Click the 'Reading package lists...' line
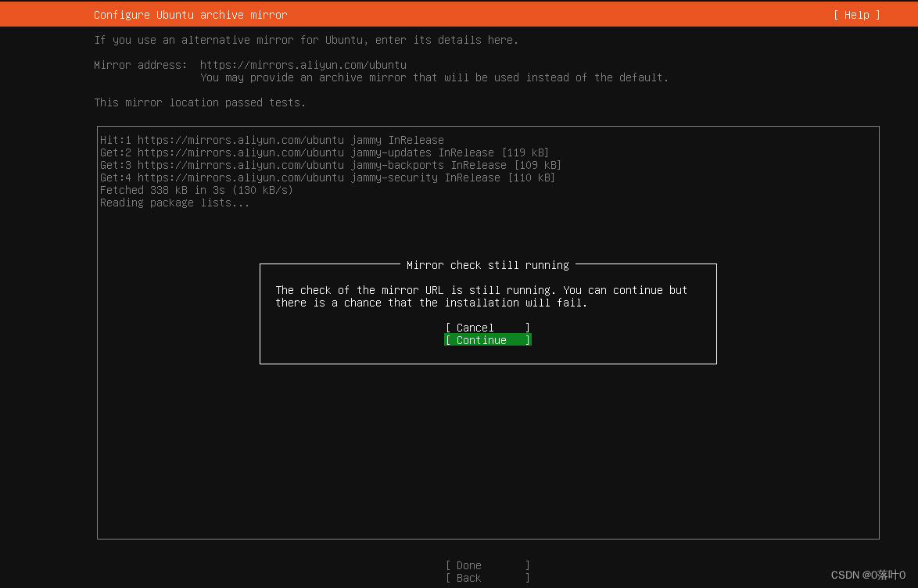The image size is (918, 588). pyautogui.click(x=174, y=203)
